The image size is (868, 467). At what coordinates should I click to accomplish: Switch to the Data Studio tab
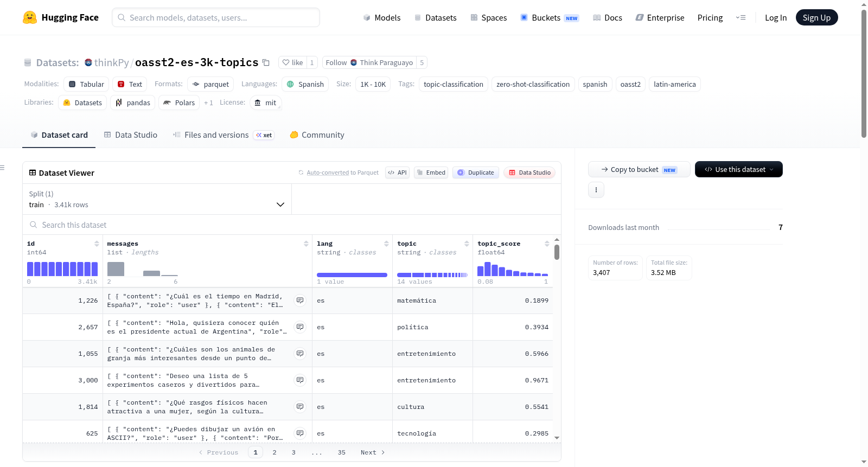131,135
